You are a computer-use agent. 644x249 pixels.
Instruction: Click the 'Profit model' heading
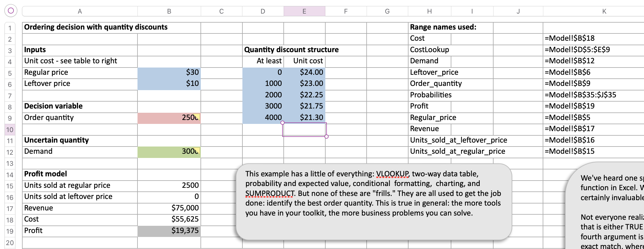click(46, 174)
